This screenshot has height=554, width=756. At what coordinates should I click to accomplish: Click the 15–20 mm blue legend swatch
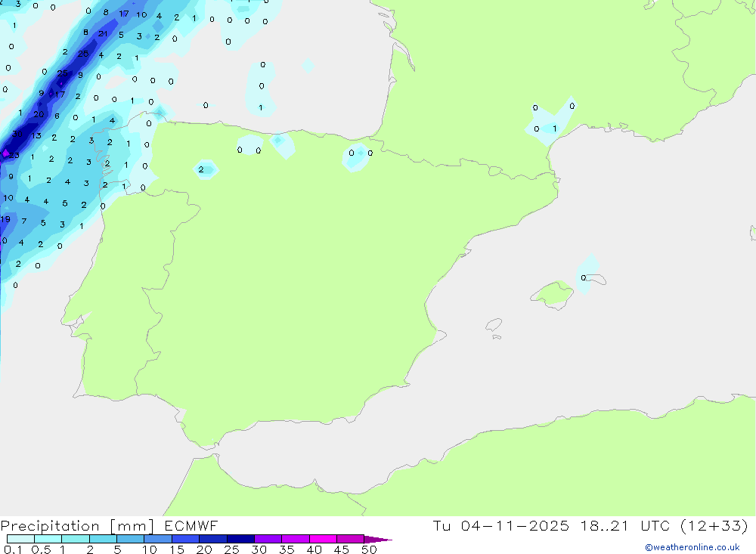tap(185, 539)
